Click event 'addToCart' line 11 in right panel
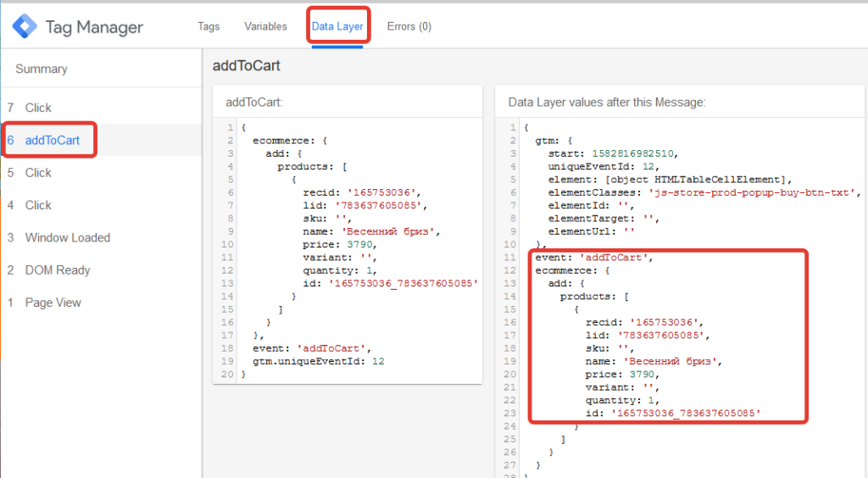Screen dimensions: 868x478 (594, 258)
